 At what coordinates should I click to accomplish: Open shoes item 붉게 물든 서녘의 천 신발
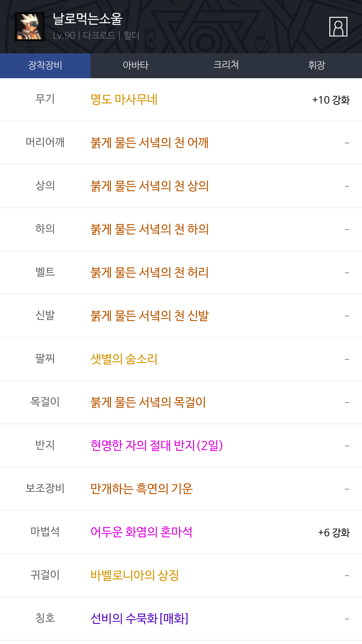click(150, 316)
